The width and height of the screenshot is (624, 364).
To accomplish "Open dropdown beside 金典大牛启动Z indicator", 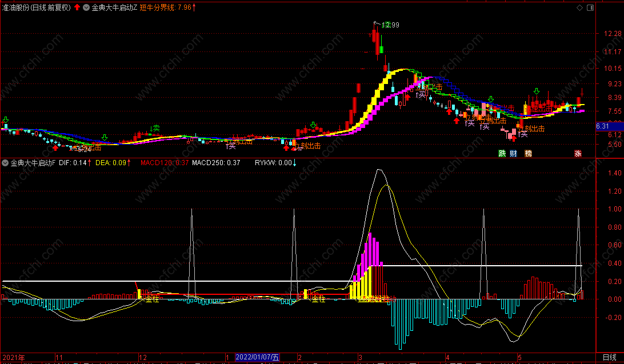I will click(86, 7).
